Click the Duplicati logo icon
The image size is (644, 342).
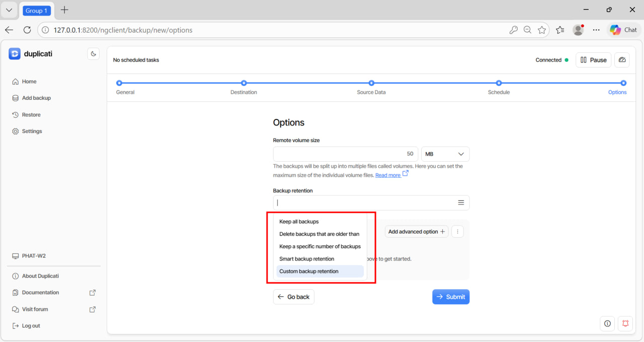click(15, 54)
